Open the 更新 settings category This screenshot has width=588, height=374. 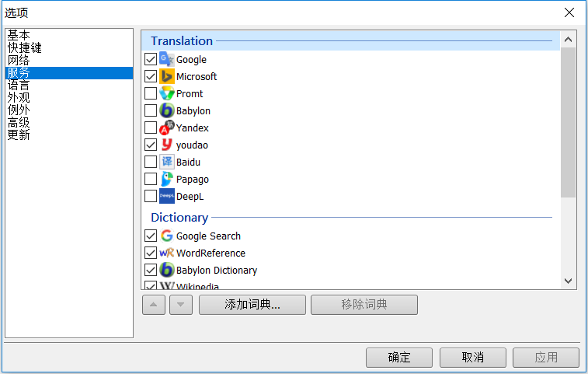pos(69,135)
